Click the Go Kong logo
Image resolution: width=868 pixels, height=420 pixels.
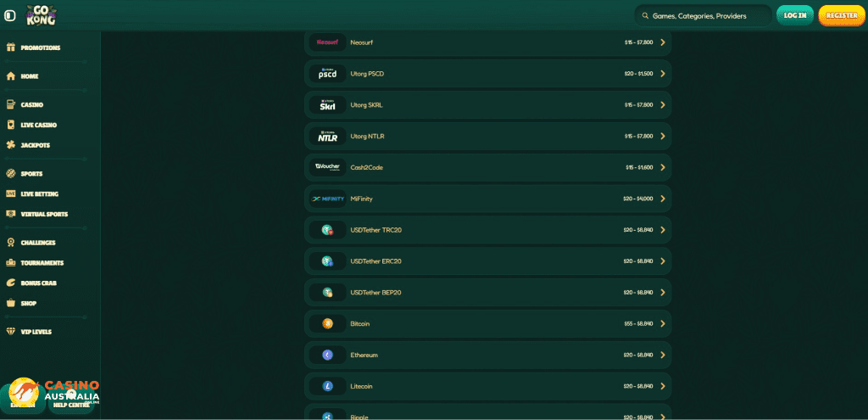click(x=41, y=15)
